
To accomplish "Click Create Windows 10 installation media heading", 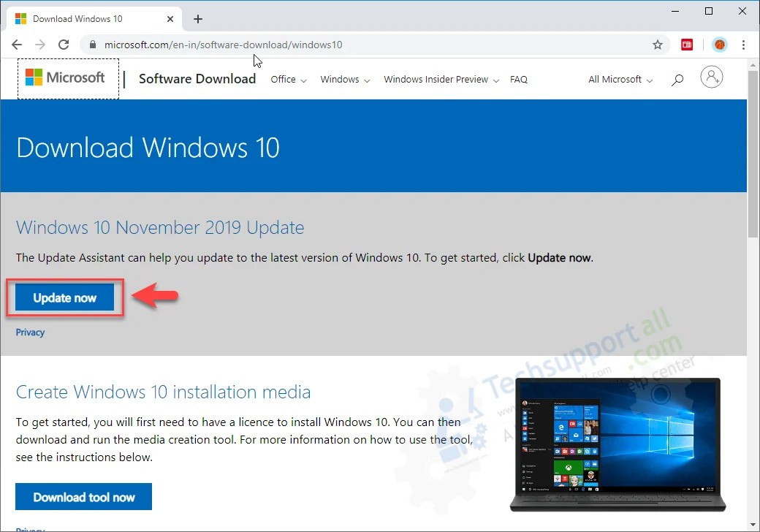I will pyautogui.click(x=163, y=392).
